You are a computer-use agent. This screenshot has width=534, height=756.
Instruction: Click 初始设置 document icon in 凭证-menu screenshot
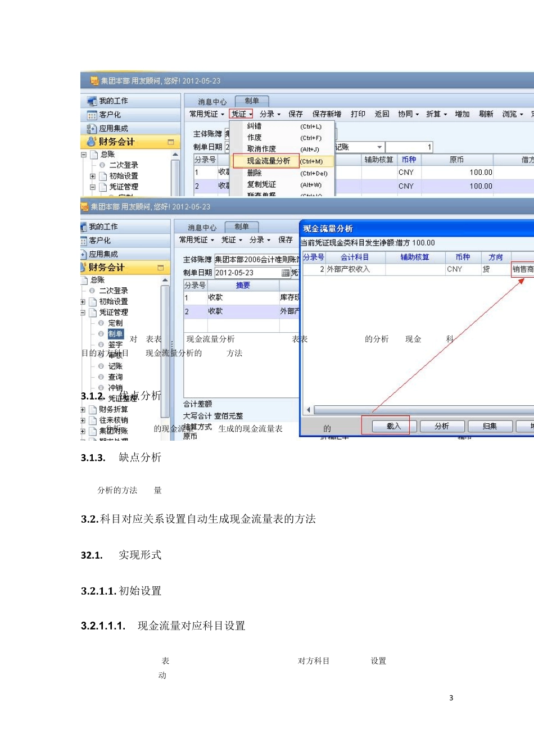tap(103, 176)
